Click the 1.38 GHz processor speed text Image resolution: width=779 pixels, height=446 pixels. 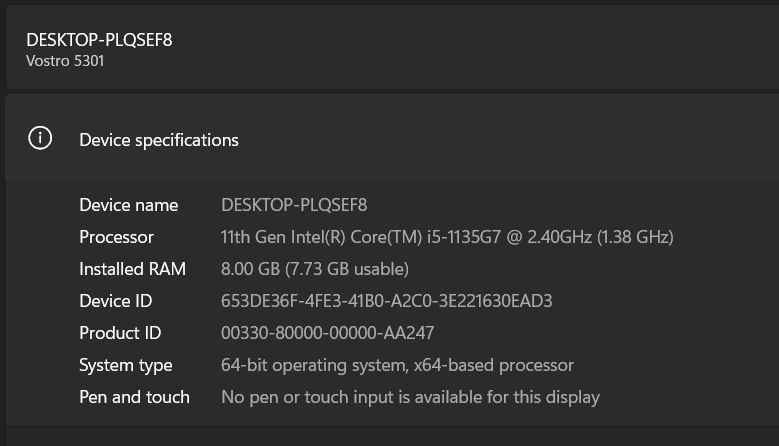tap(637, 237)
